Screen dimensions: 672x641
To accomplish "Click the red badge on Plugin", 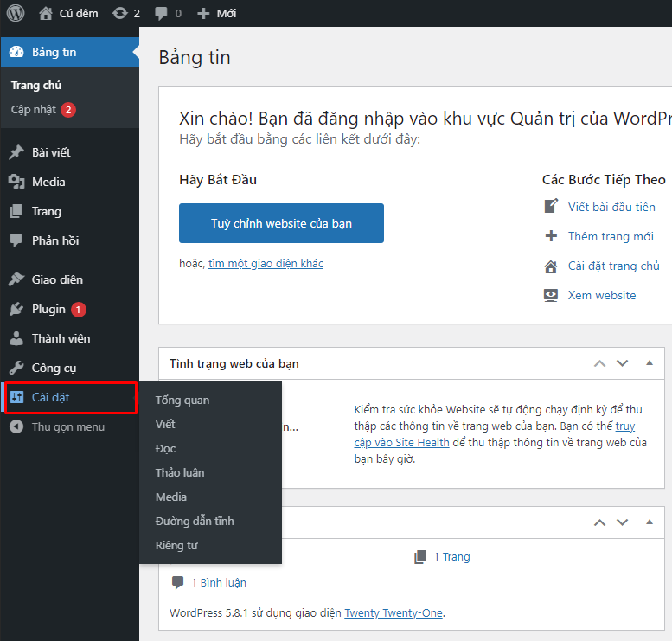I will point(79,310).
